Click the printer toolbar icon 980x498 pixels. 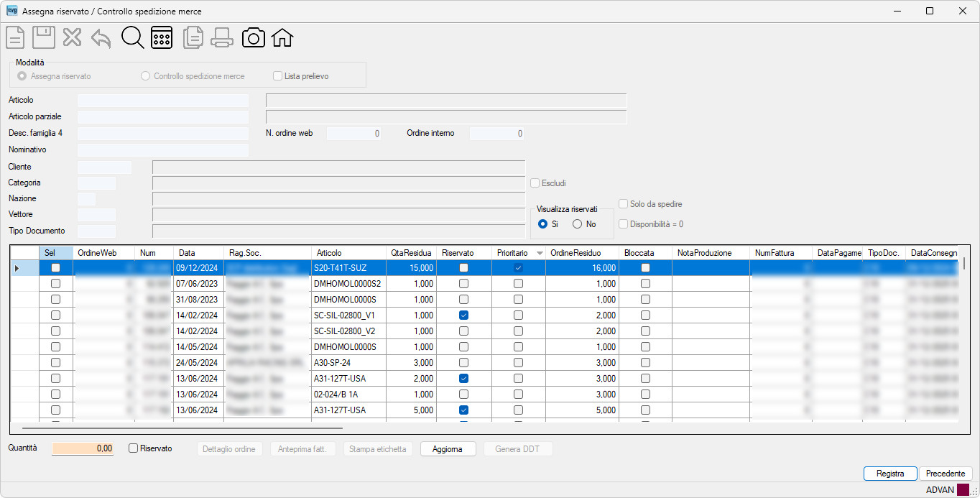point(222,37)
